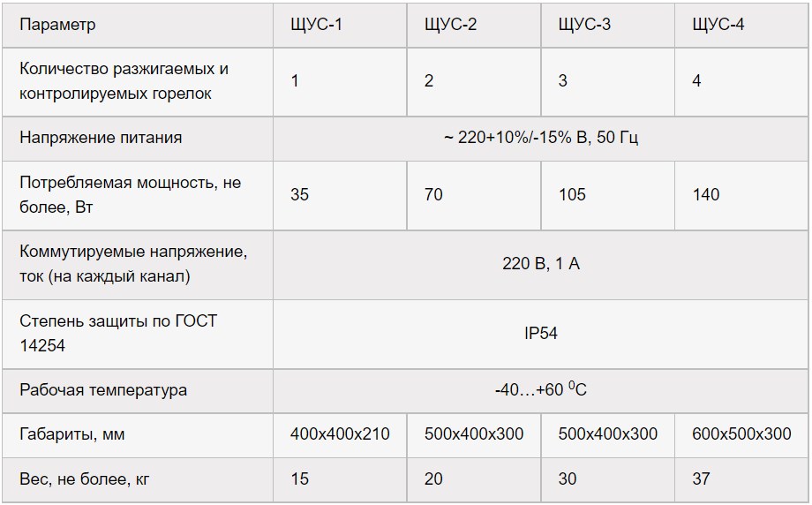Screen dimensions: 812x505
Task: Click the IP54 protection rating cell
Action: [541, 334]
